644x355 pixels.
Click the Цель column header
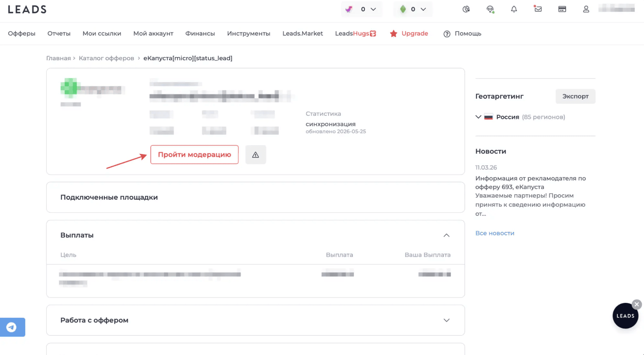[x=68, y=255]
